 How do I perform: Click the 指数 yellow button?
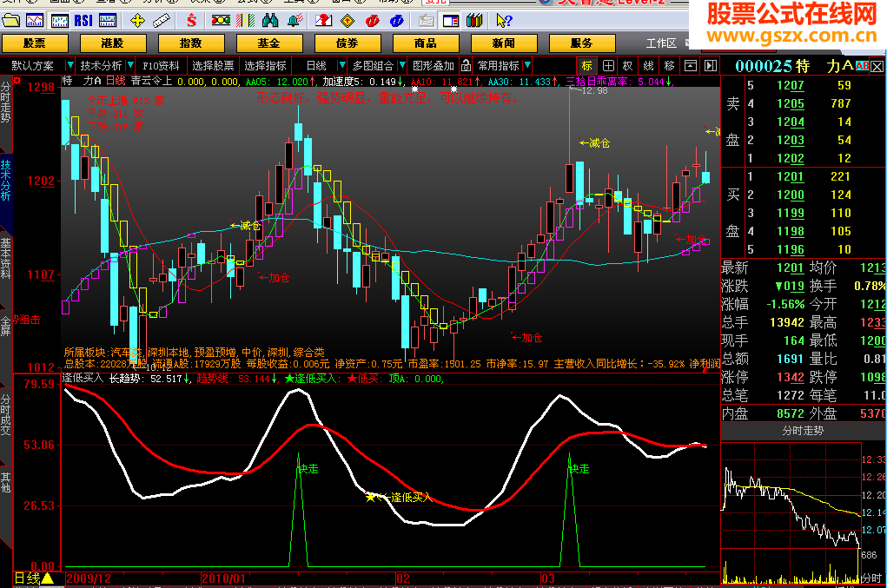click(x=190, y=43)
